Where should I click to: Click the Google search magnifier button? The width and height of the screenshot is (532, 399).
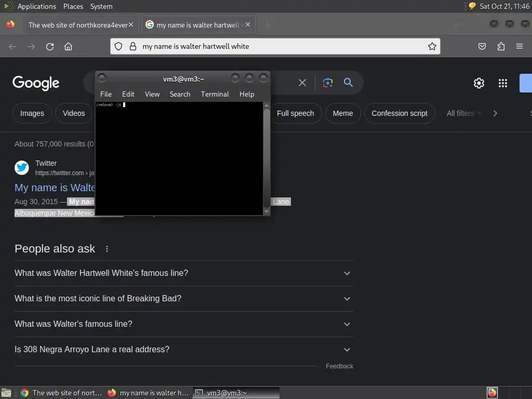[348, 82]
